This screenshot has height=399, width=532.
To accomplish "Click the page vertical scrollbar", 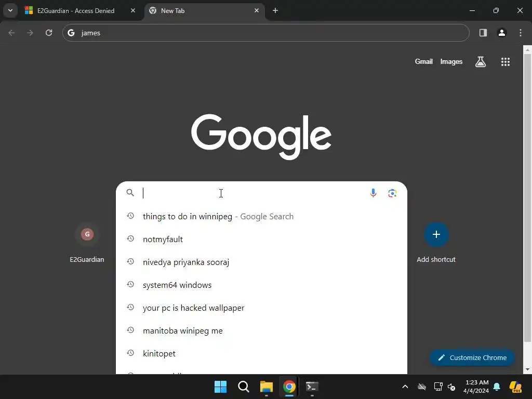I will tap(527, 198).
